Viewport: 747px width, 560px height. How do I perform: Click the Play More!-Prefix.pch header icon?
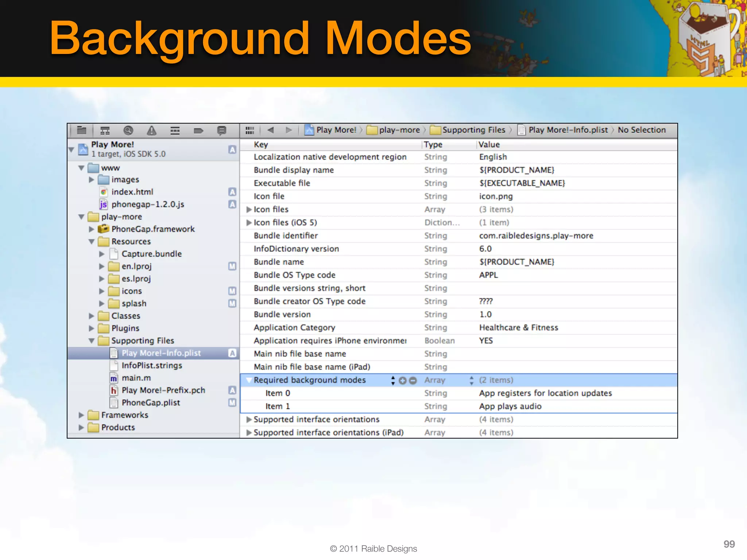pos(114,390)
